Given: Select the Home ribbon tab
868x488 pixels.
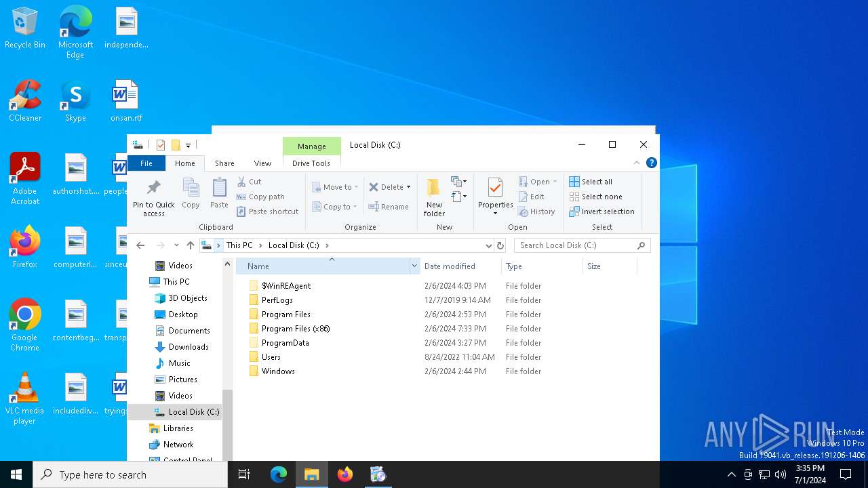Looking at the screenshot, I should (184, 163).
